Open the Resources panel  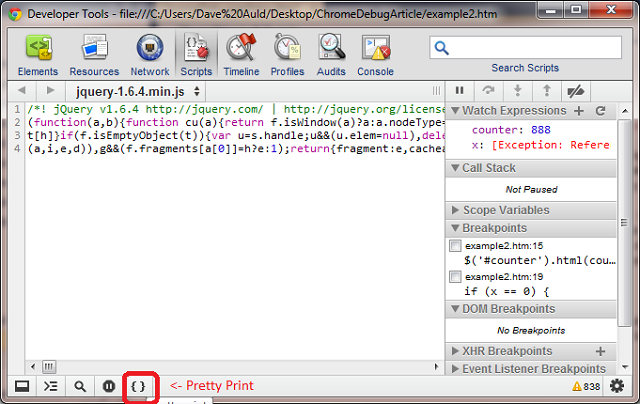coord(94,55)
